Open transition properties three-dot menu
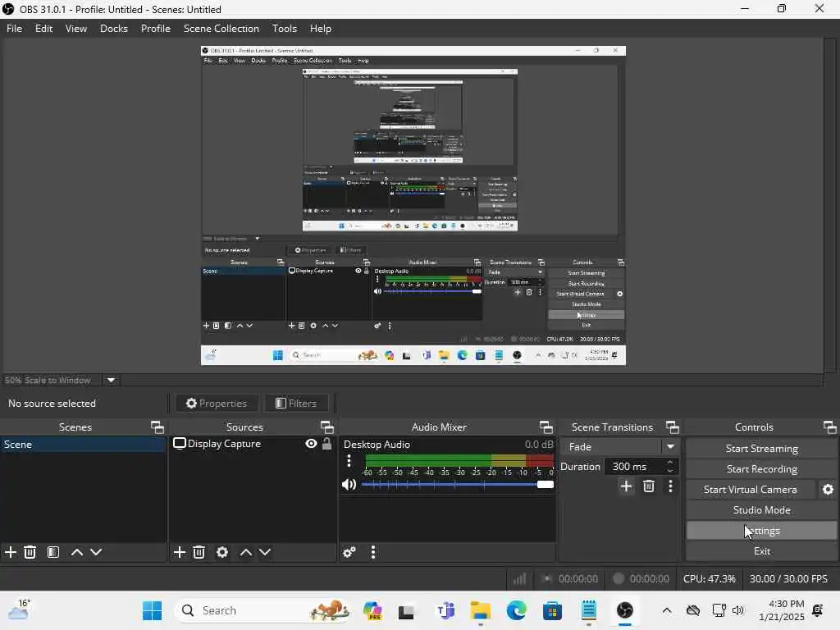The image size is (840, 630). click(670, 486)
